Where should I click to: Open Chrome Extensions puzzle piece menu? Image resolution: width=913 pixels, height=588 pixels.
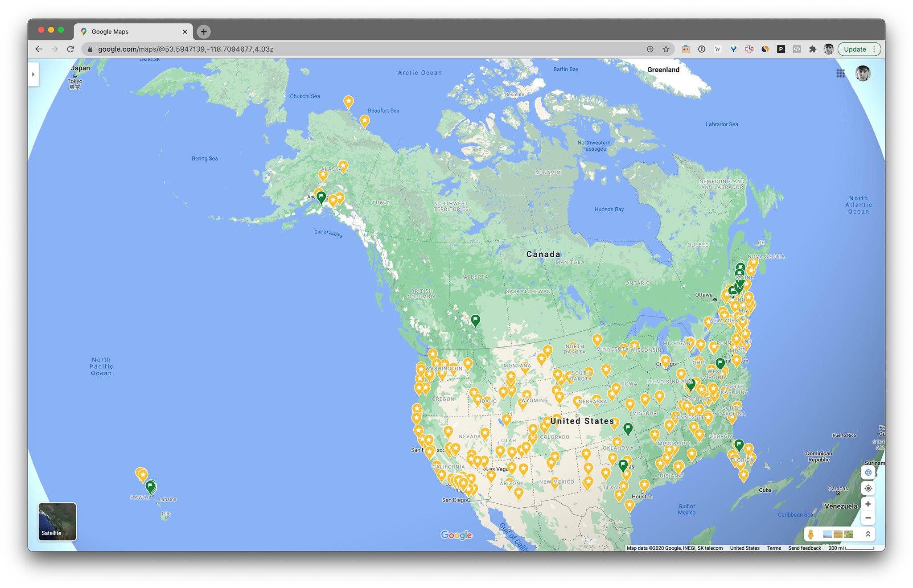[813, 49]
